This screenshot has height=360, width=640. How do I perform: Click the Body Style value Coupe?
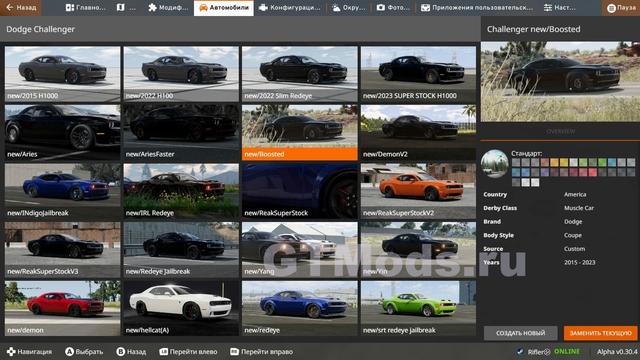tap(573, 235)
